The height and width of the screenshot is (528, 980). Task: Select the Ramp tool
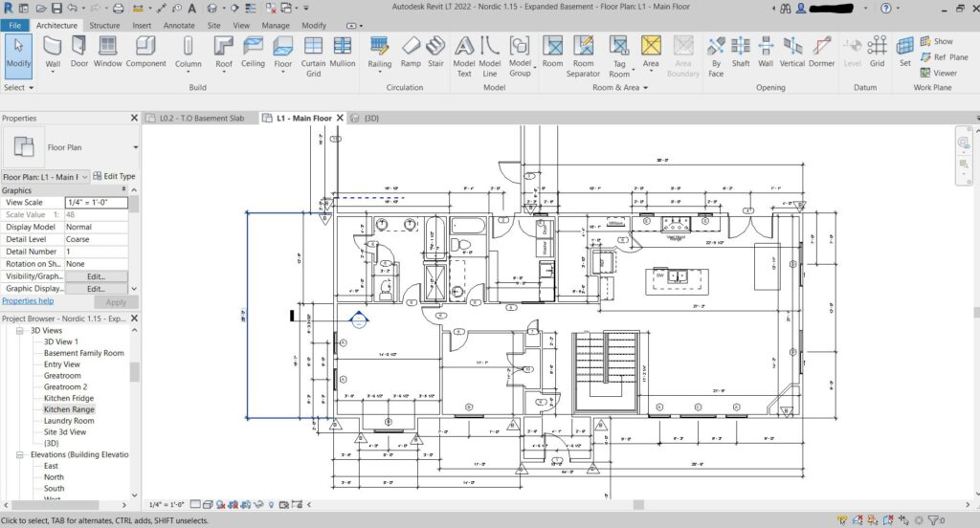(411, 52)
